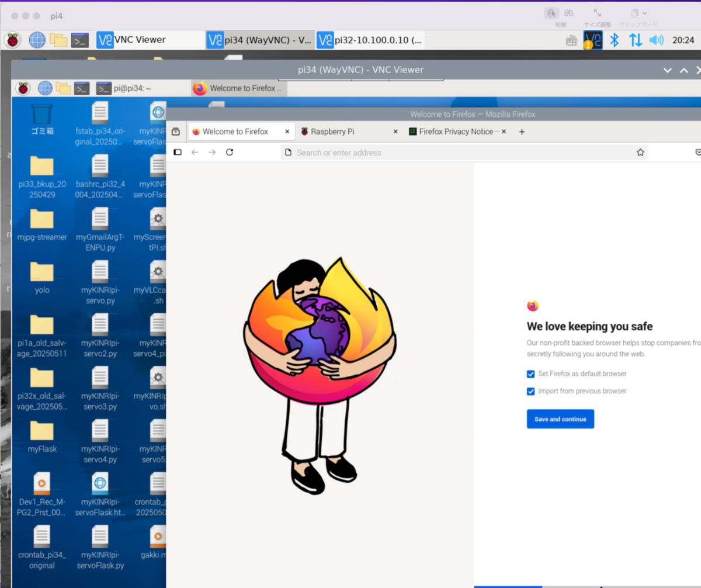Open Bluetooth tray menu
The width and height of the screenshot is (701, 588).
614,40
